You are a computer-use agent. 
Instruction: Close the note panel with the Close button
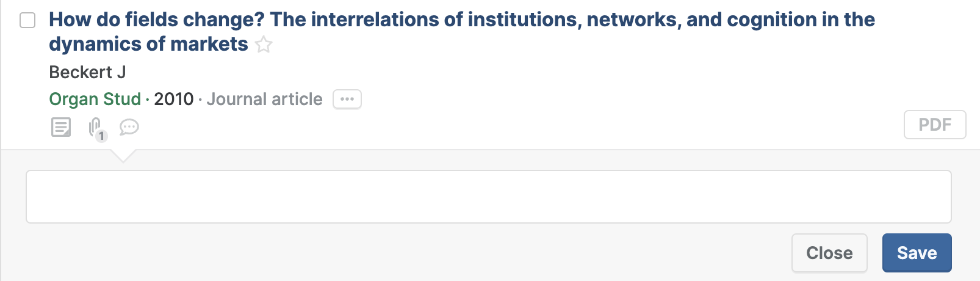click(x=829, y=253)
